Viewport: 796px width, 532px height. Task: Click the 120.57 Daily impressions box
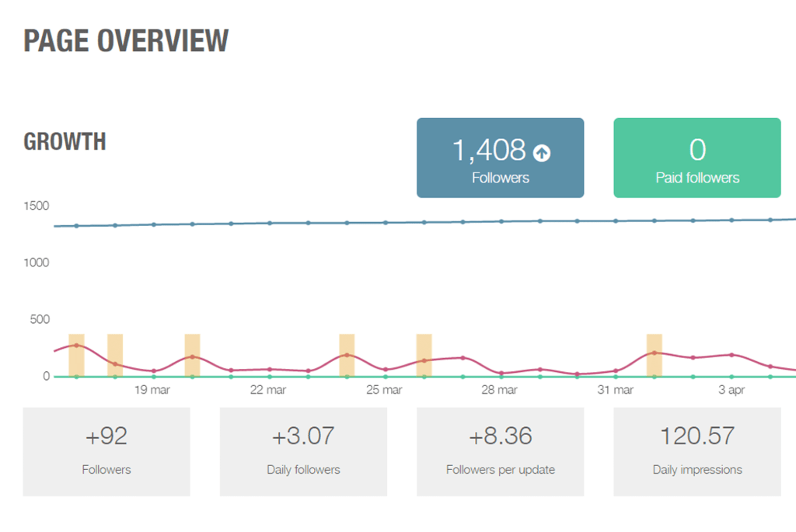coord(696,450)
